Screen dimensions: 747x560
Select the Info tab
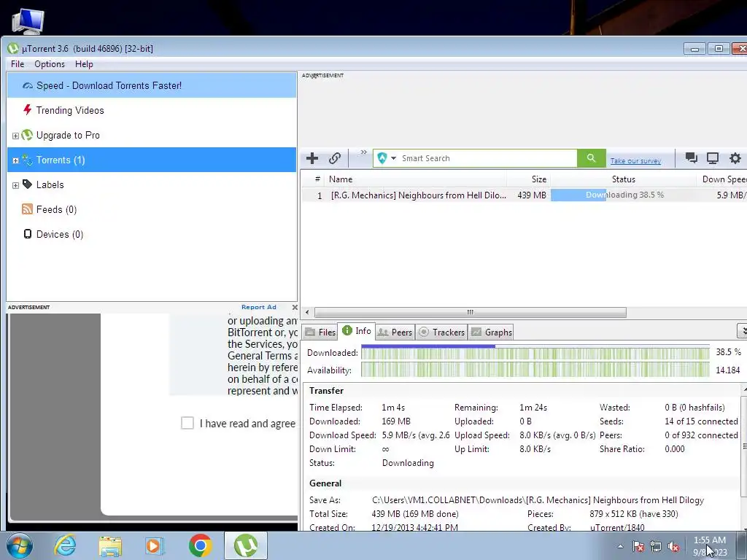coord(356,331)
